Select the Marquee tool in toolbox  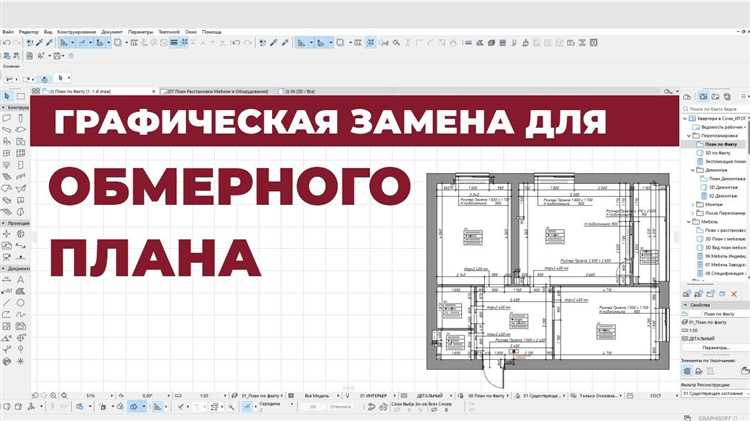coord(21,96)
